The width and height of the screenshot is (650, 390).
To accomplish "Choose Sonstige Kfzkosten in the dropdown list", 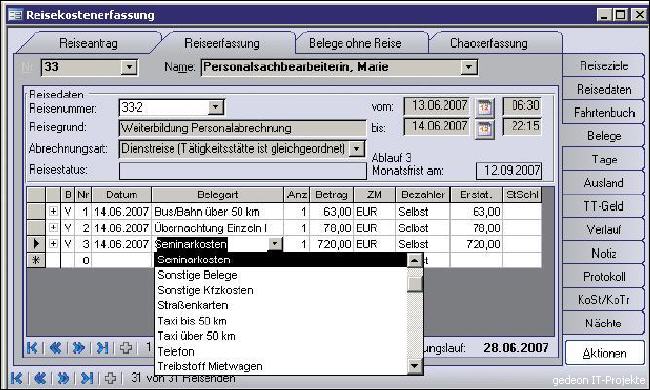I will point(280,290).
